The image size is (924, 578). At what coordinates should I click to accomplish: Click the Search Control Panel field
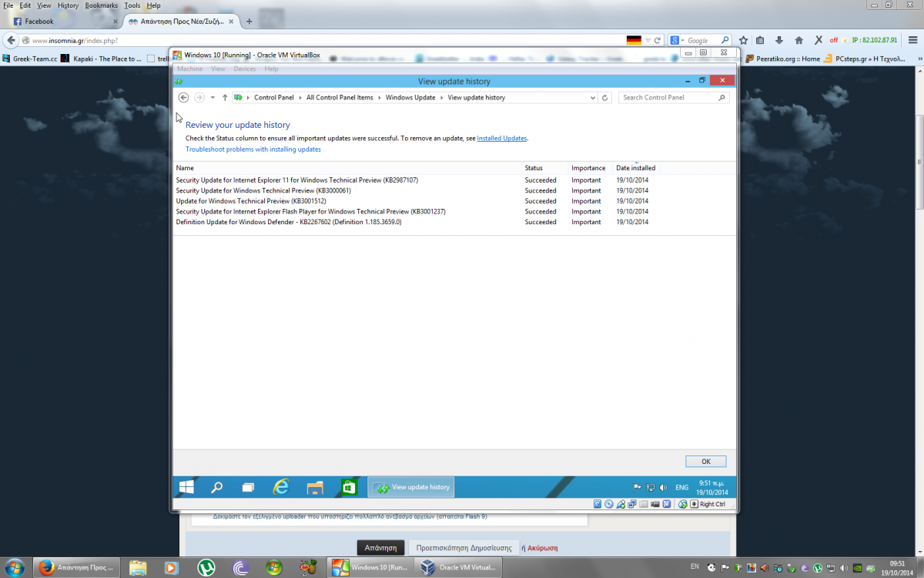674,98
